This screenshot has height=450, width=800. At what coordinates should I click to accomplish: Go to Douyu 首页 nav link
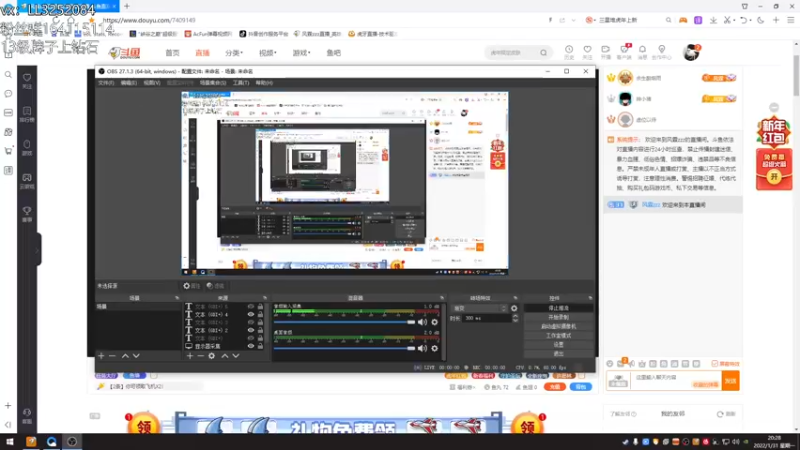(x=172, y=53)
